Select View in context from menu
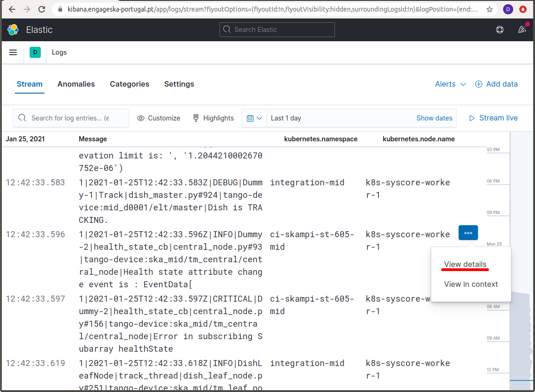 pyautogui.click(x=471, y=284)
